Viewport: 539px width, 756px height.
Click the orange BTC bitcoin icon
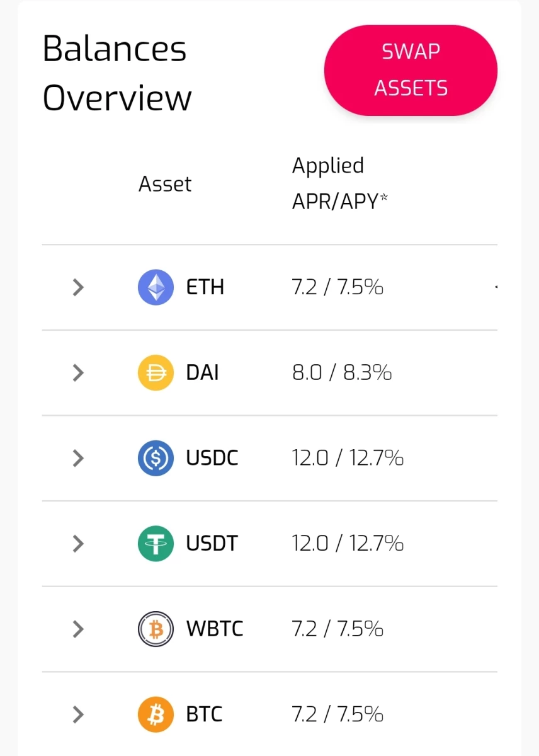pyautogui.click(x=156, y=714)
